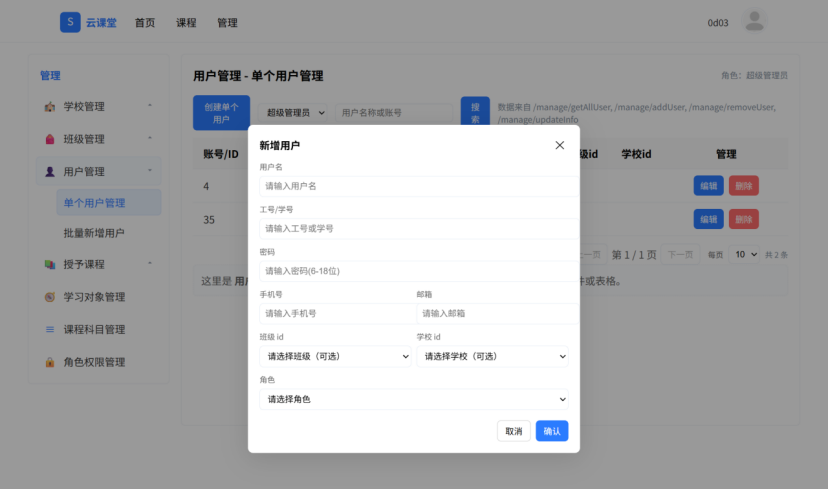Focus the 工号/学号 input field
The image size is (828, 490).
(x=419, y=229)
